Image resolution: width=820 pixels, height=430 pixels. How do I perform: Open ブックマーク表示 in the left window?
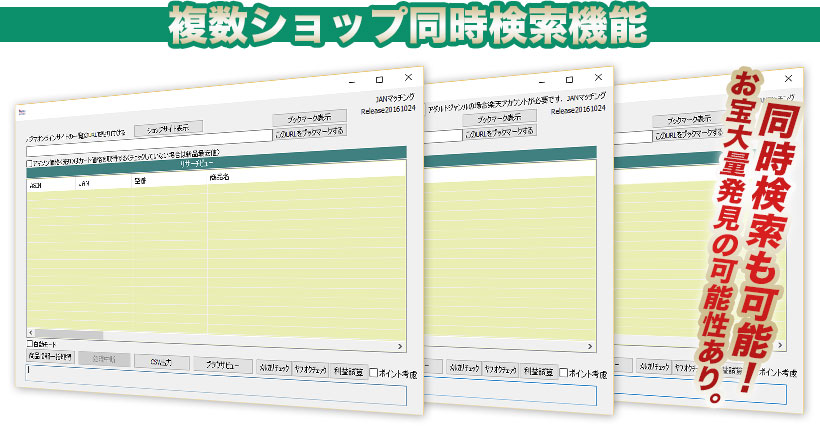(x=309, y=117)
